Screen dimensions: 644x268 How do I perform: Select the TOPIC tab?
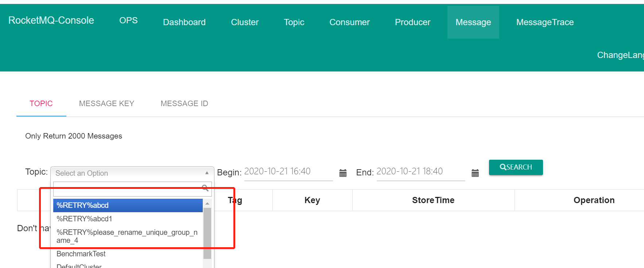pyautogui.click(x=41, y=104)
